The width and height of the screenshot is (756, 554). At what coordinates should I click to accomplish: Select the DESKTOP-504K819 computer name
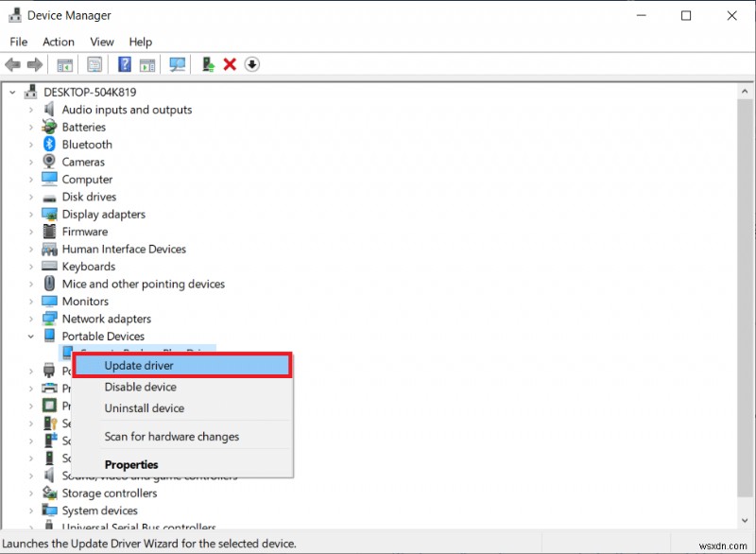click(90, 92)
